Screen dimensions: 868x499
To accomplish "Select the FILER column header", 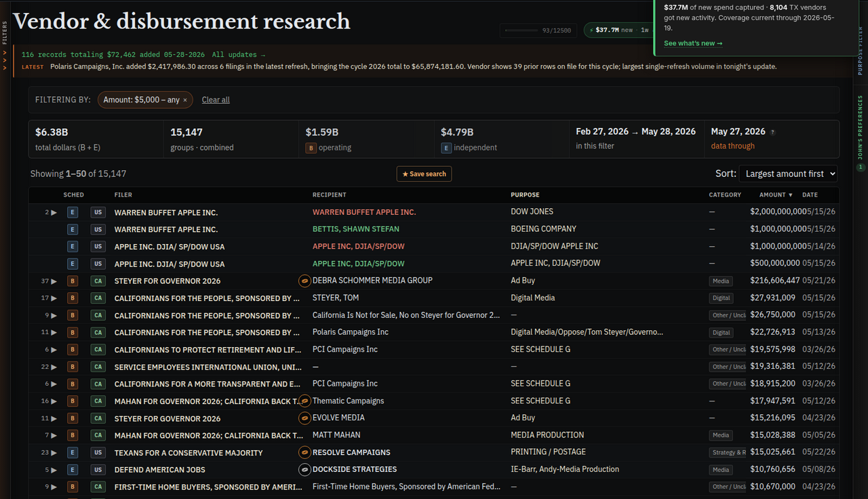I will pyautogui.click(x=123, y=195).
